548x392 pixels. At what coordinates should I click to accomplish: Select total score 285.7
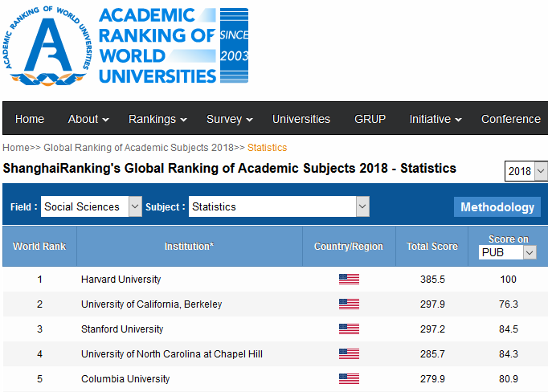click(432, 354)
